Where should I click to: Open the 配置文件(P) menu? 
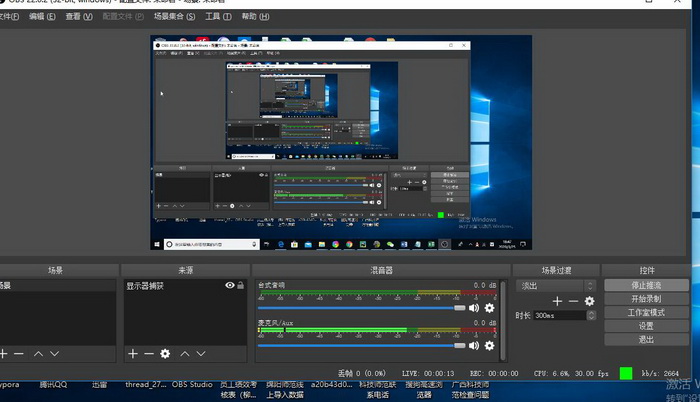[x=123, y=17]
